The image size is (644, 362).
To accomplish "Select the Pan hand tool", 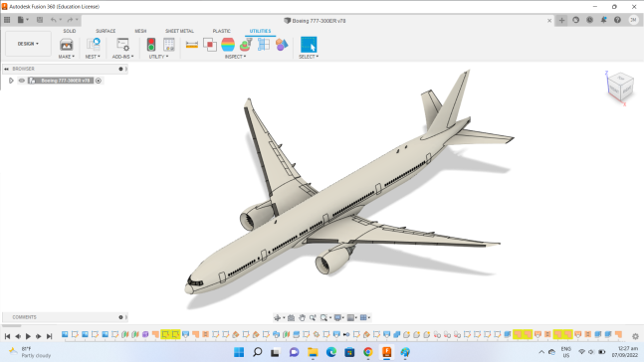I will 302,317.
